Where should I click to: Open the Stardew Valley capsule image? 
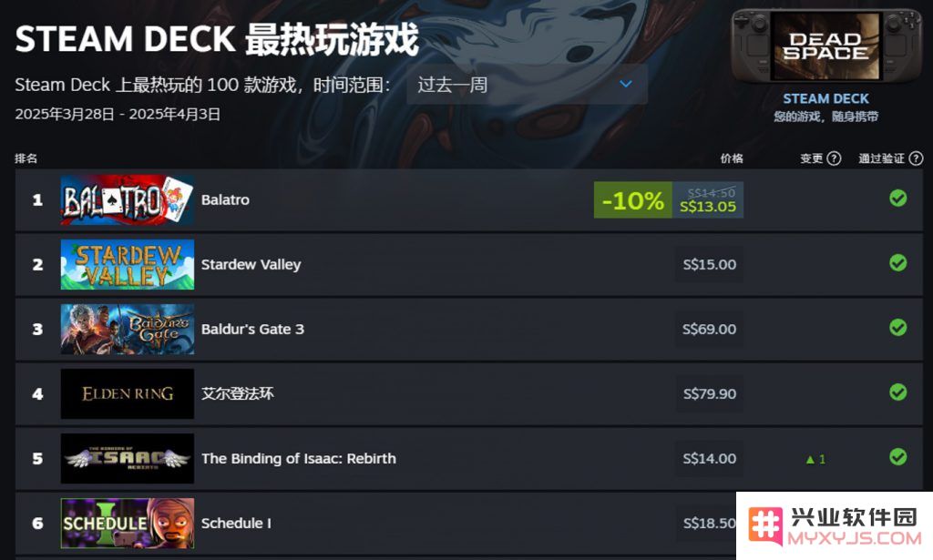[128, 265]
